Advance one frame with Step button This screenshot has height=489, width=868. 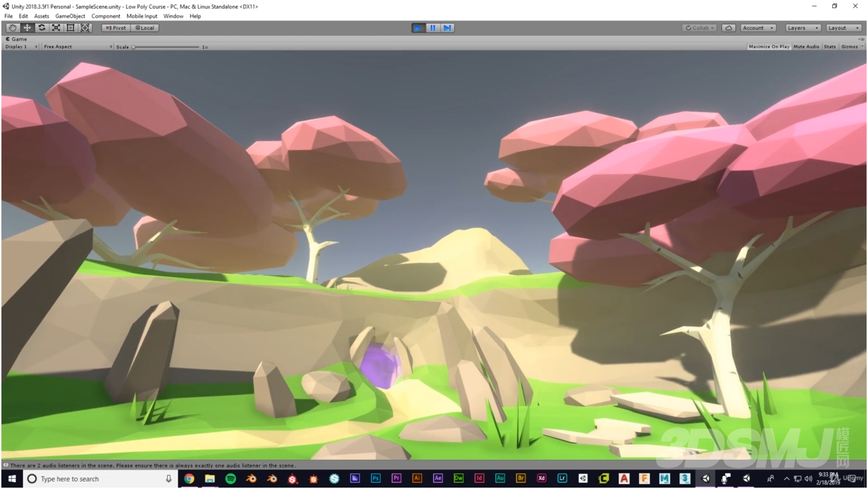[x=447, y=28]
